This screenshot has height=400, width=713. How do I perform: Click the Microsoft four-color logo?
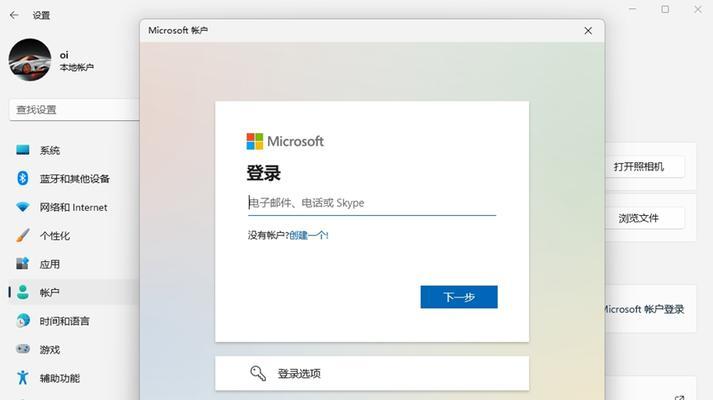(x=255, y=141)
